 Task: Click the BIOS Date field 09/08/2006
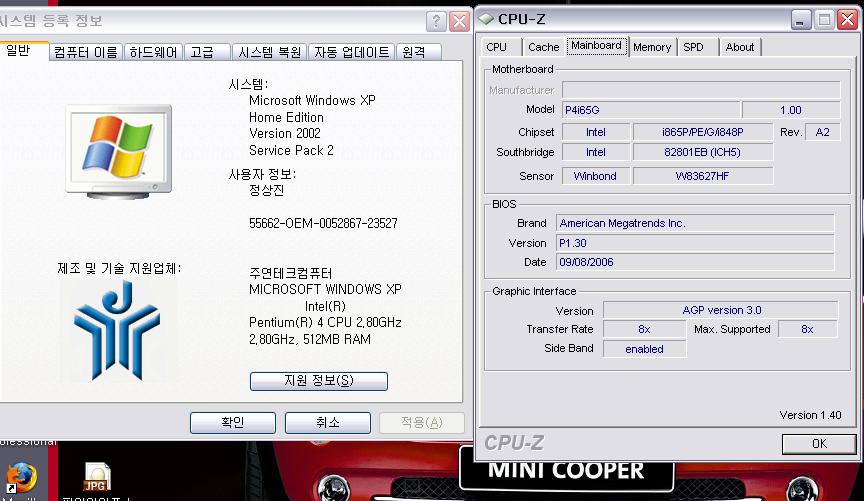[695, 262]
